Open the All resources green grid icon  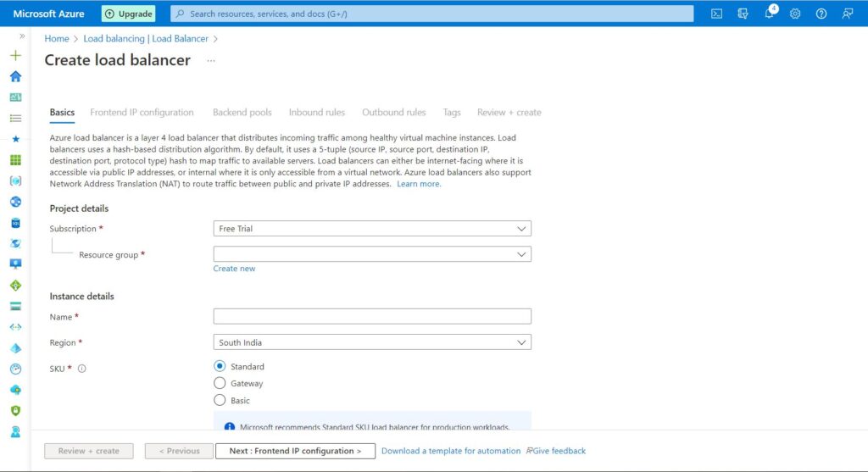click(x=15, y=160)
